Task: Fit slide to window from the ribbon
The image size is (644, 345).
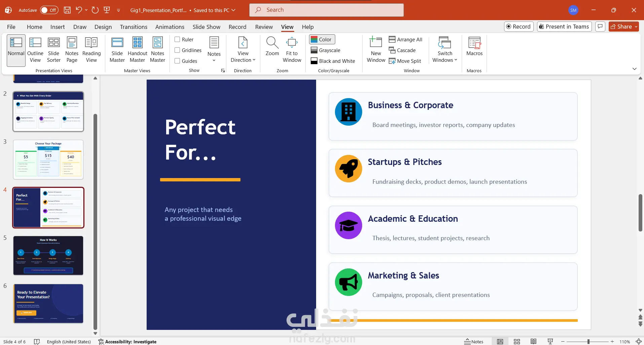Action: point(292,50)
